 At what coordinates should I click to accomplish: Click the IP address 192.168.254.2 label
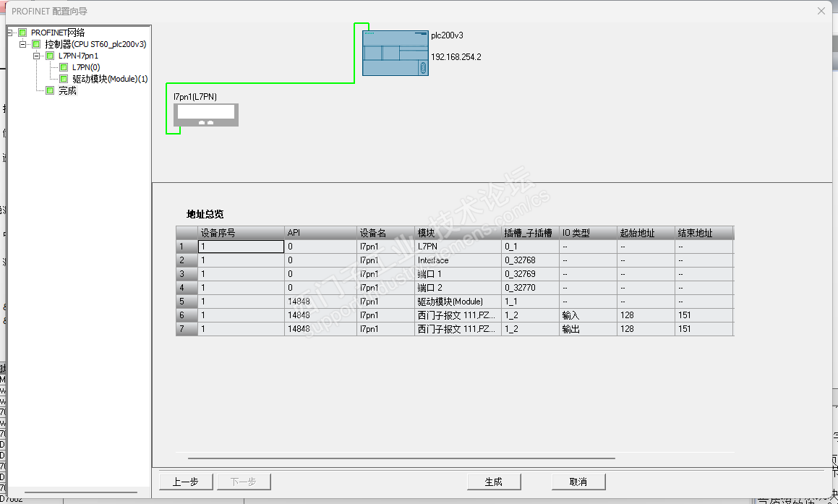point(456,56)
